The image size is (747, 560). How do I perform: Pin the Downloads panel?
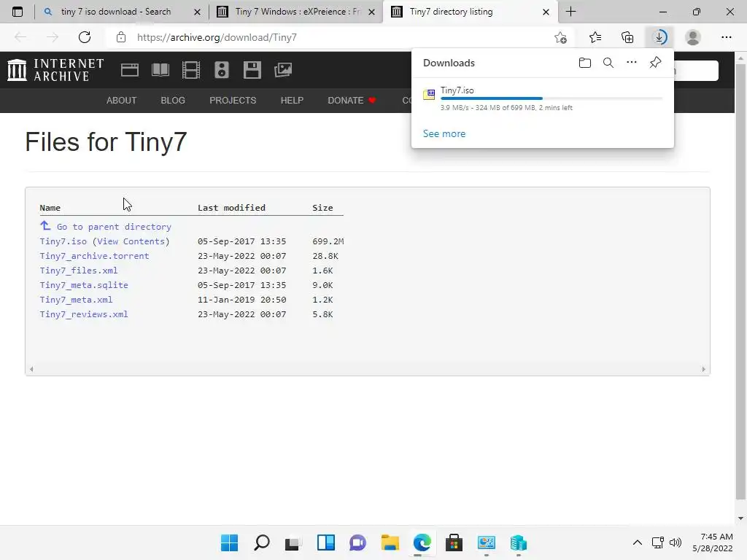tap(656, 63)
